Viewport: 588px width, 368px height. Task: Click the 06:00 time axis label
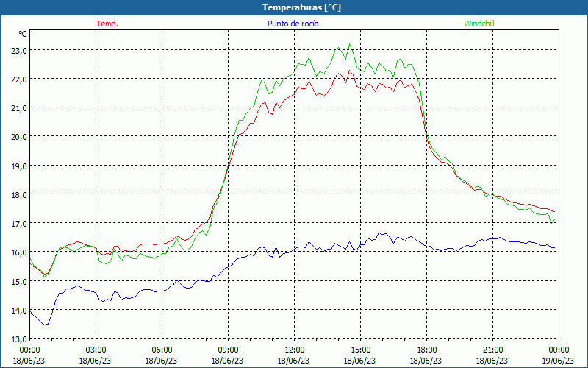pyautogui.click(x=162, y=350)
